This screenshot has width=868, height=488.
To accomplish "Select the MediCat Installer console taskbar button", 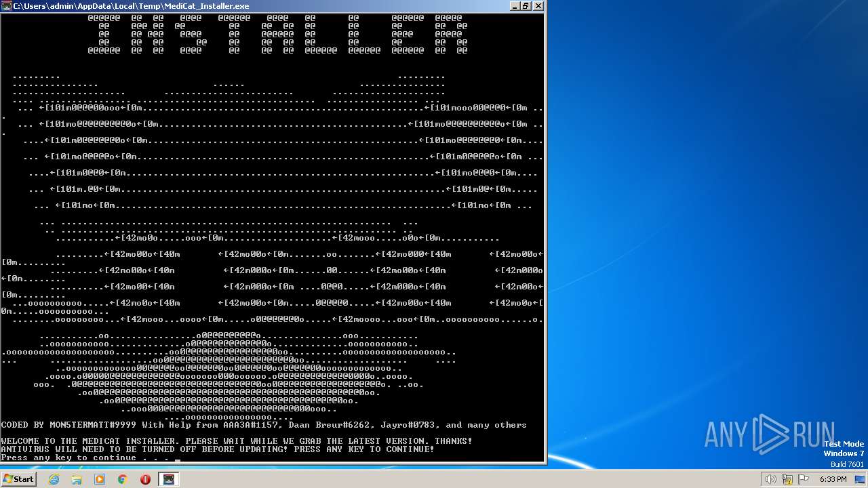I will (169, 479).
